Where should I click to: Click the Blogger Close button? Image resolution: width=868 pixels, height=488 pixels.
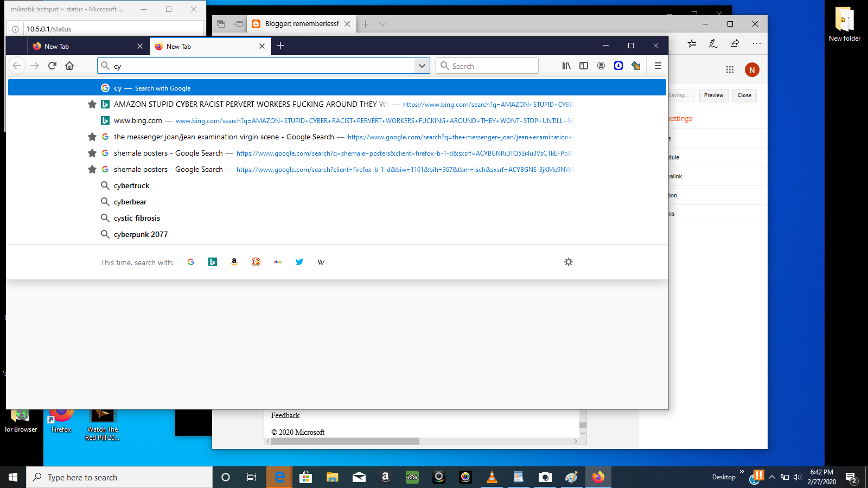[744, 95]
